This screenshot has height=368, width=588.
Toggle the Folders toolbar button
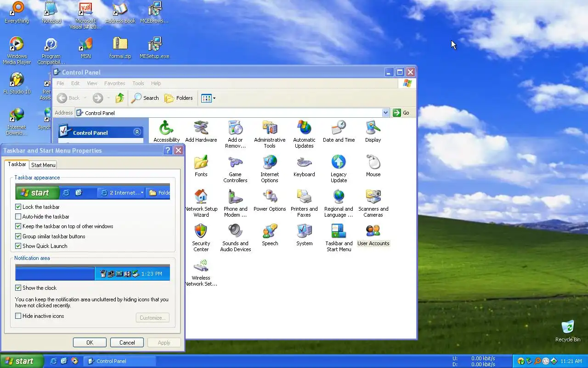point(179,98)
